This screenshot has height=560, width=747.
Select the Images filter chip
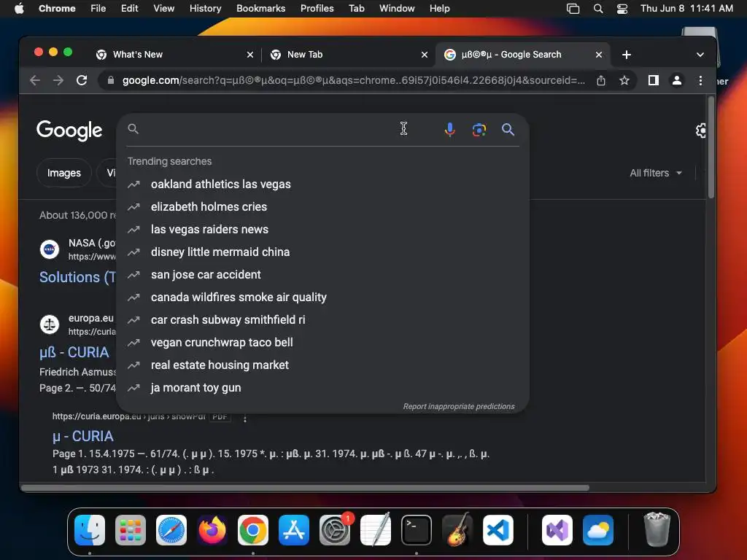pyautogui.click(x=64, y=173)
